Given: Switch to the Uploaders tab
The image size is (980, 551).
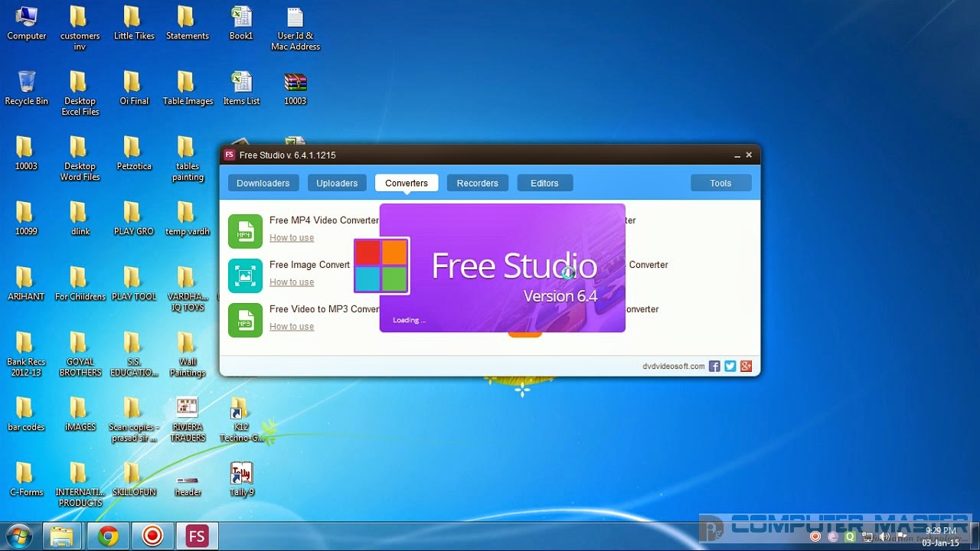Looking at the screenshot, I should click(x=337, y=183).
